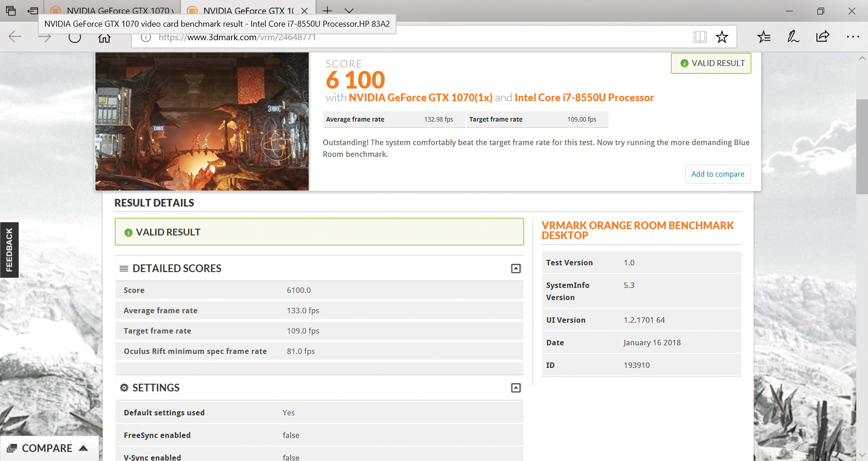Screen dimensions: 868x461
Task: Restore down the browser window
Action: 821,11
